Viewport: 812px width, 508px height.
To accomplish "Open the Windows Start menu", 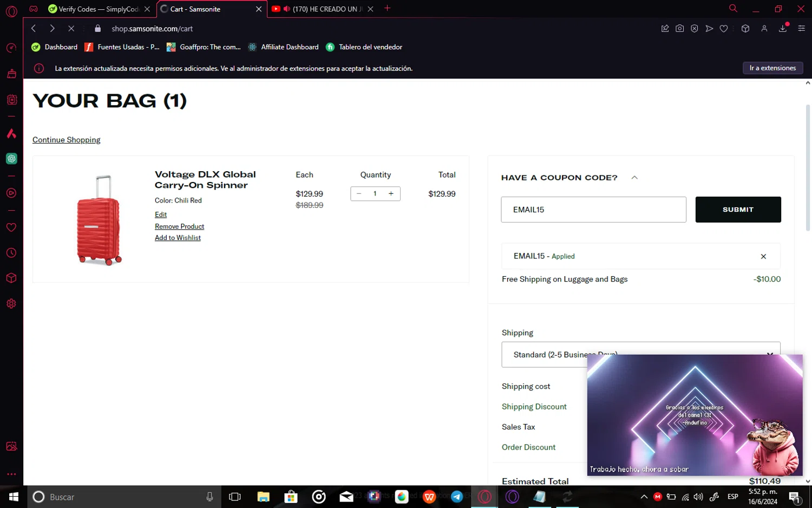I will click(14, 497).
